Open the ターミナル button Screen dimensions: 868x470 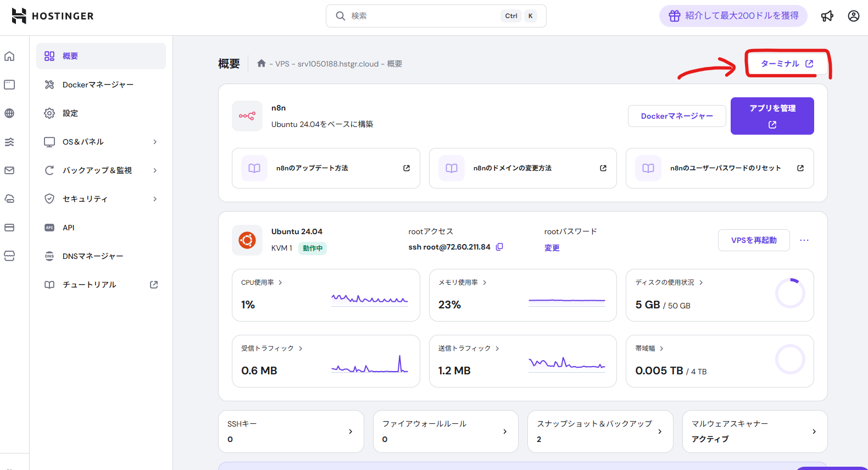pyautogui.click(x=786, y=64)
